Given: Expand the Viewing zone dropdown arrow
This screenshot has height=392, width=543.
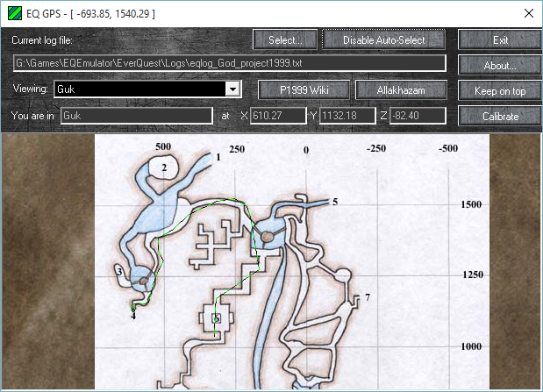Looking at the screenshot, I should coord(232,89).
